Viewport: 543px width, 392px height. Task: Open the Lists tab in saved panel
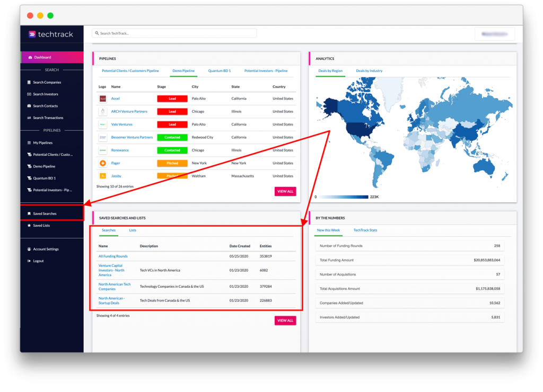133,230
